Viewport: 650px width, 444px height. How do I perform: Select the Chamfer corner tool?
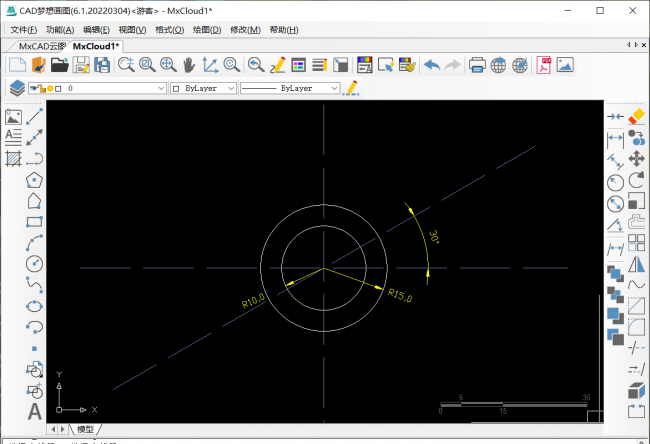pos(636,306)
